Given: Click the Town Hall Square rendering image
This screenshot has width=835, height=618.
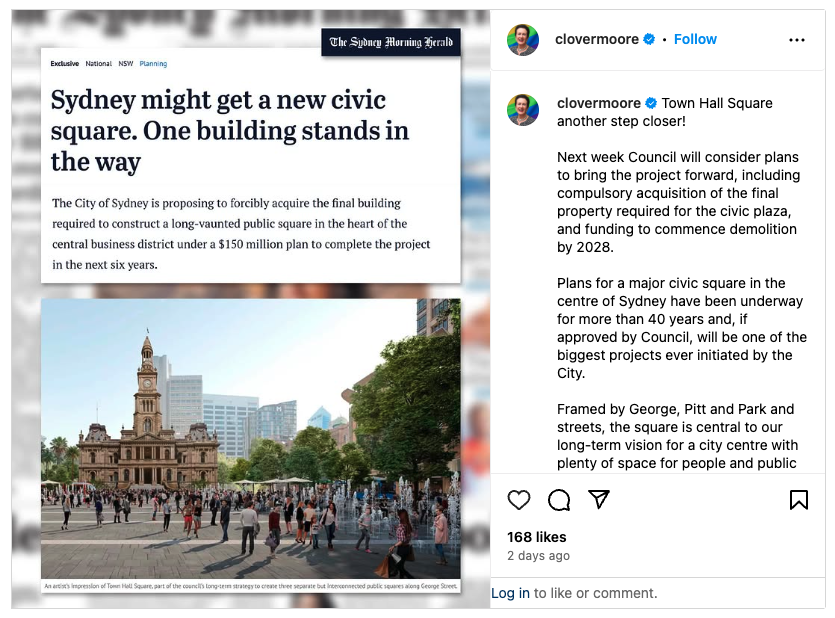Looking at the screenshot, I should coord(251,439).
